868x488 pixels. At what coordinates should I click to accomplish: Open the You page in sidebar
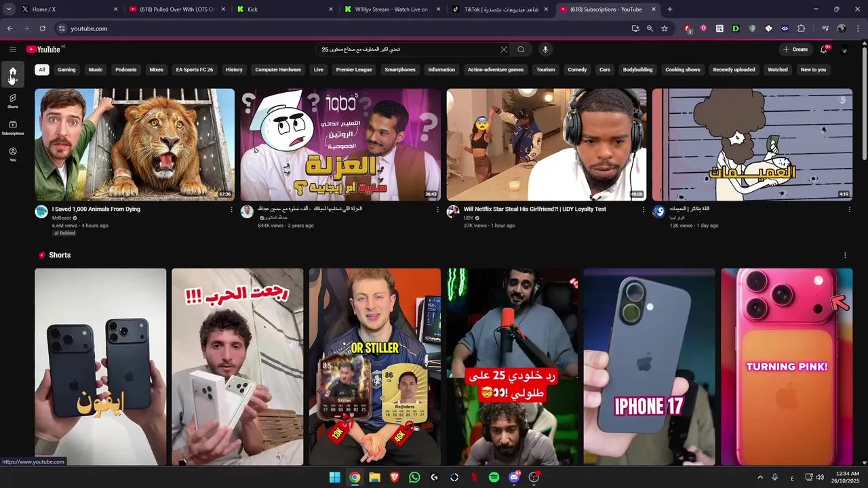(x=12, y=155)
